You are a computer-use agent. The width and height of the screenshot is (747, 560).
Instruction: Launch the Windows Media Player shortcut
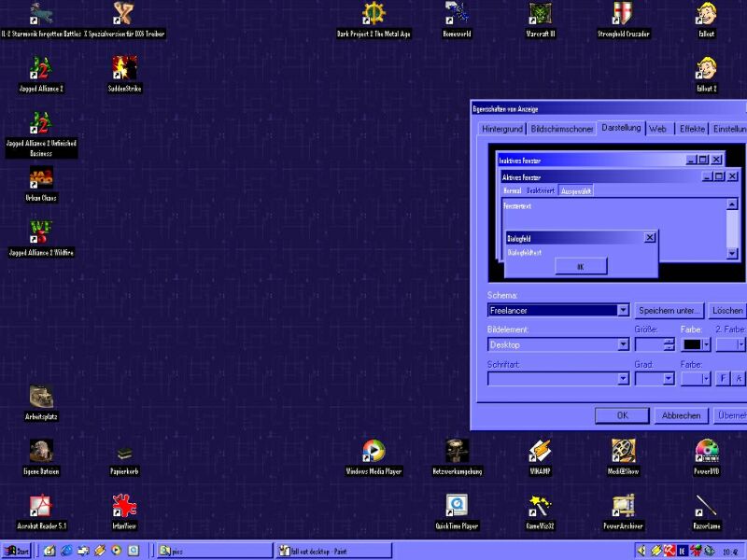coord(373,452)
